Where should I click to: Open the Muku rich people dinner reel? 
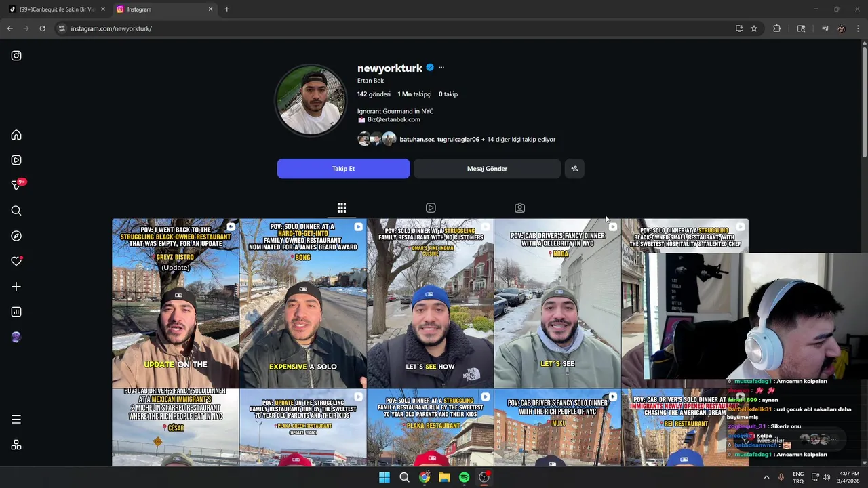[x=557, y=428]
